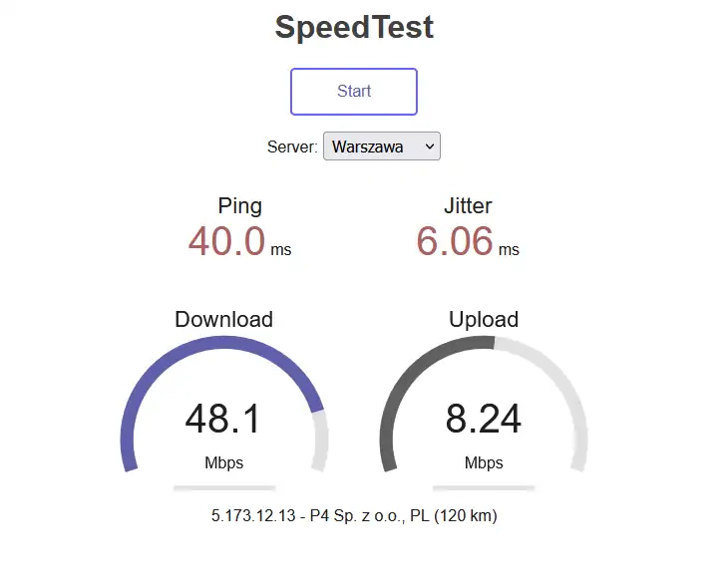Select the Jitter label

pyautogui.click(x=468, y=206)
